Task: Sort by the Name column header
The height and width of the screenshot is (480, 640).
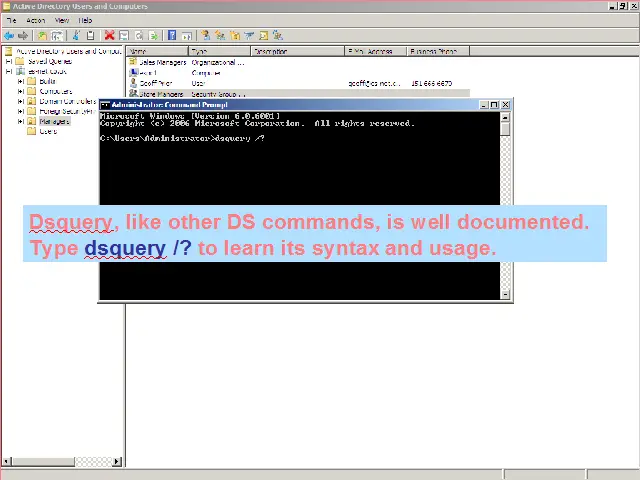Action: pos(157,51)
